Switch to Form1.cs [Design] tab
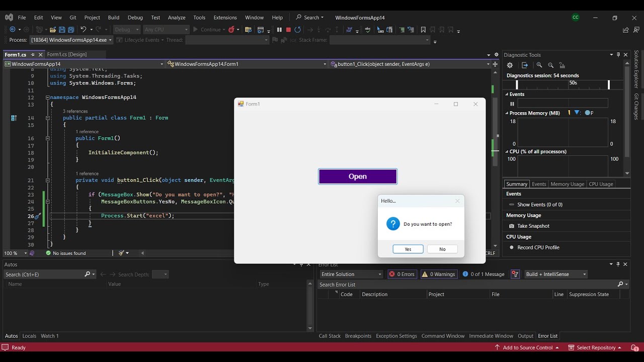 coord(66,54)
